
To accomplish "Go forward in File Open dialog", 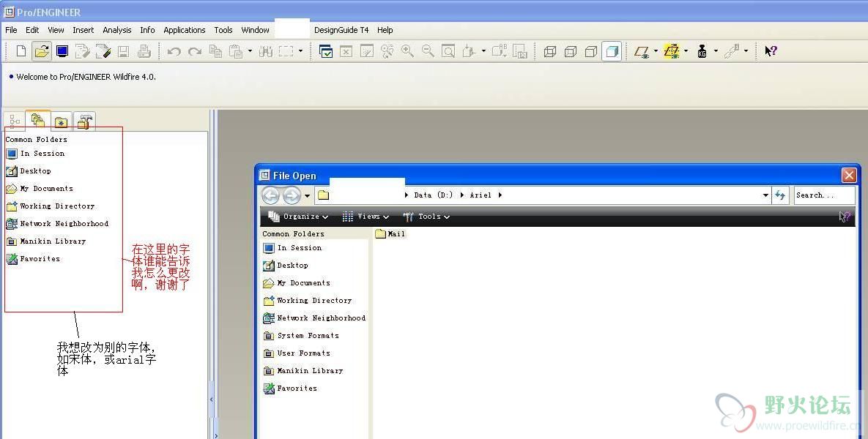I will 292,195.
